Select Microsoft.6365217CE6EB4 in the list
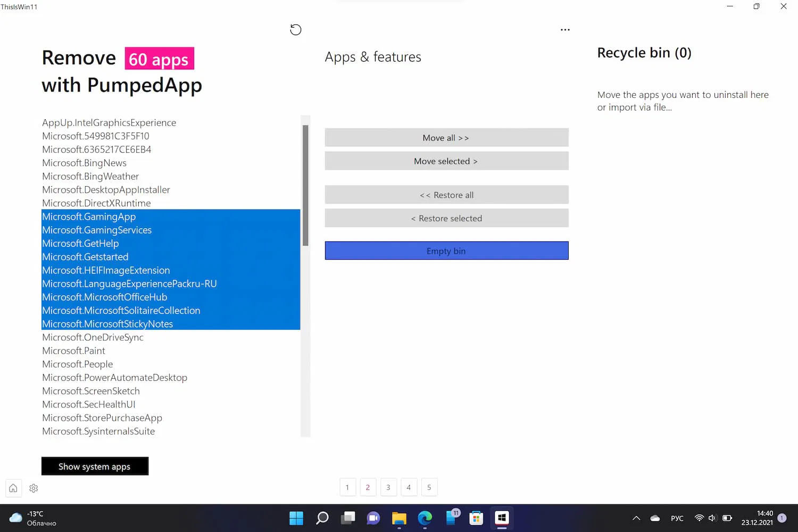Screen dimensions: 798x532 tap(171, 149)
